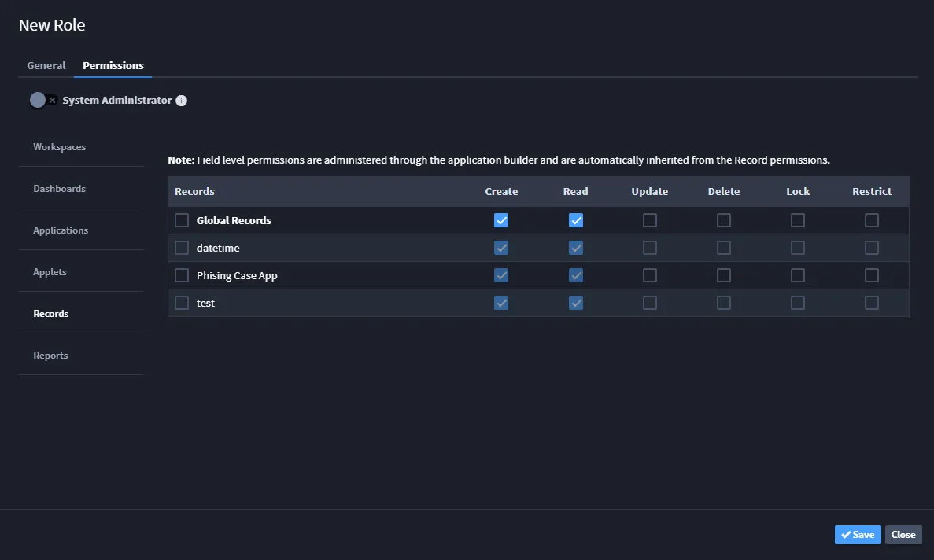Check the Global Records row selector checkbox
The width and height of the screenshot is (934, 560).
point(182,220)
